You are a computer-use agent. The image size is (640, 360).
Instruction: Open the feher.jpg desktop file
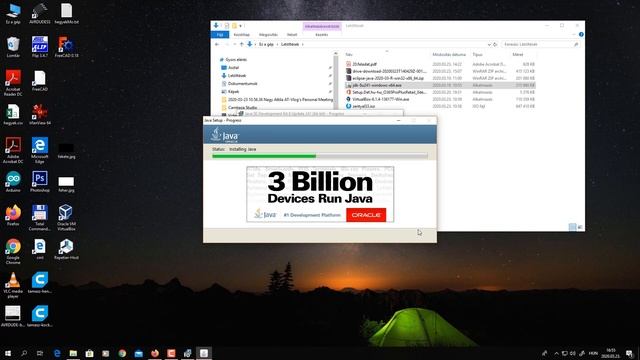click(66, 184)
